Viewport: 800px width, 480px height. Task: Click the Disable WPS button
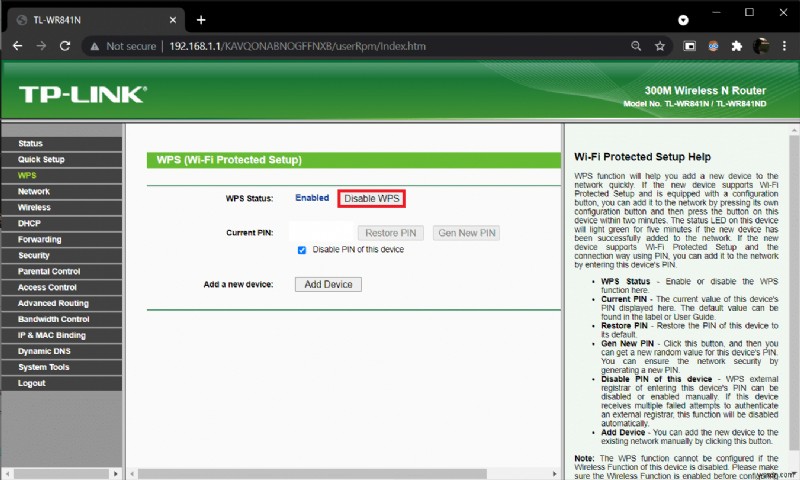coord(371,198)
